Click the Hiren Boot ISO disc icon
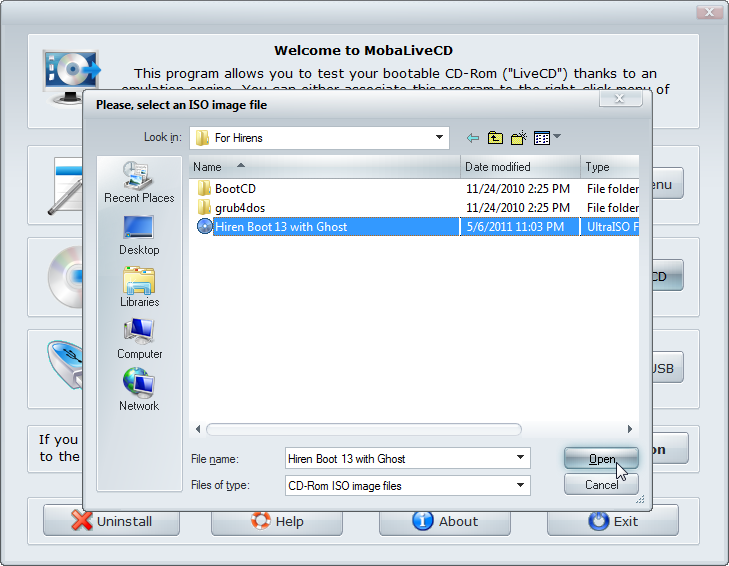This screenshot has height=566, width=729. pyautogui.click(x=204, y=226)
